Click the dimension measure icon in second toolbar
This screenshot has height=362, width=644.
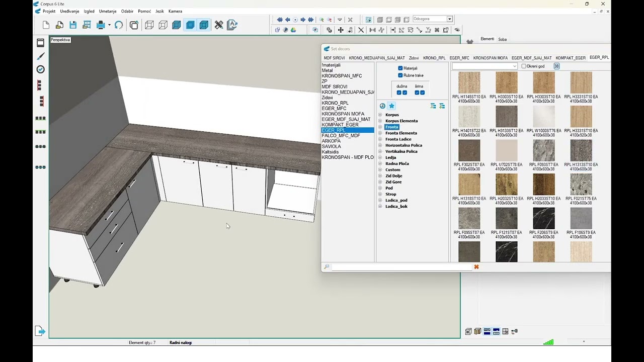tap(372, 30)
